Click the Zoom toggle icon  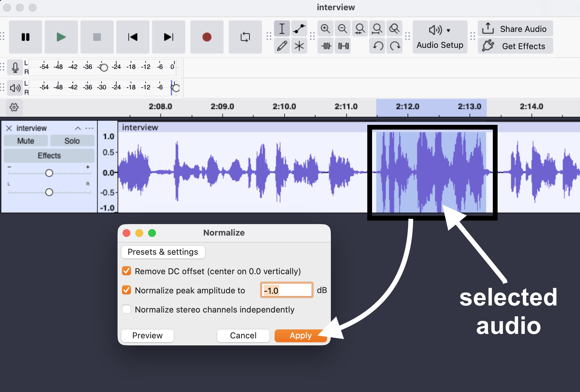click(394, 29)
